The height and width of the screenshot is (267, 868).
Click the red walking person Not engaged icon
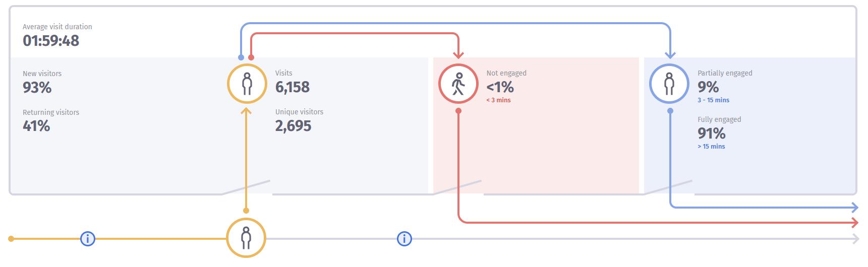[458, 84]
